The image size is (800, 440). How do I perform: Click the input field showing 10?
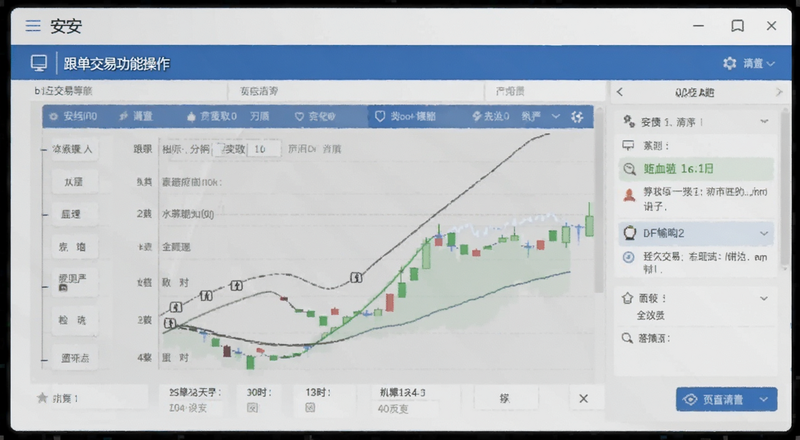click(x=264, y=149)
